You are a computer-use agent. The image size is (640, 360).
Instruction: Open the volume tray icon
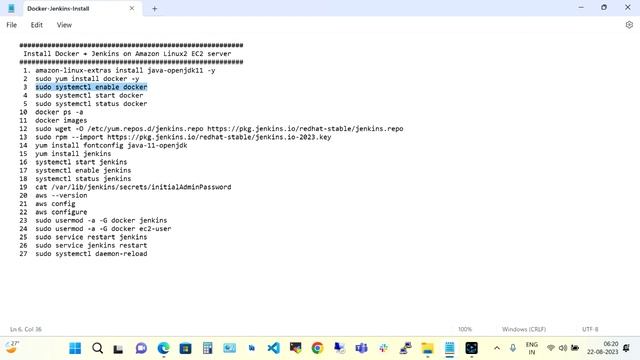tap(563, 348)
